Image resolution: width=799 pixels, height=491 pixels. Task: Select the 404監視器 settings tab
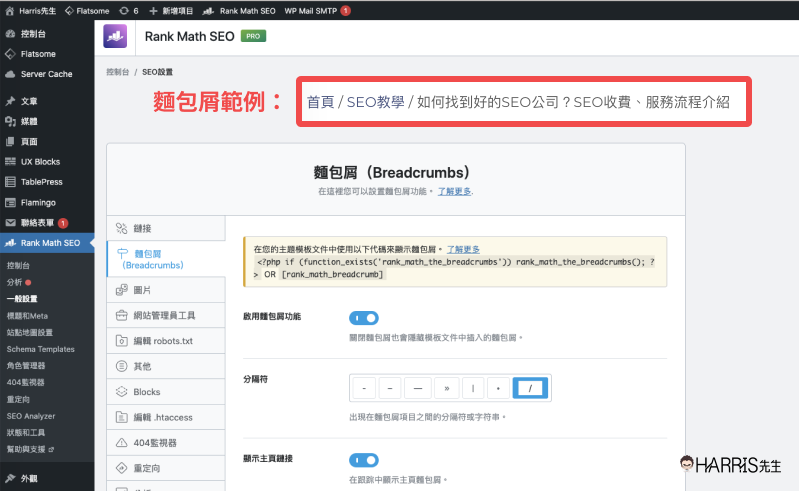point(166,443)
